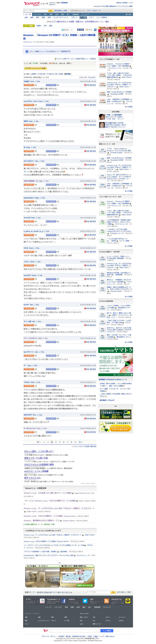The height and width of the screenshot is (644, 156).
Task: Click the footer Y! logo beside search
Action: 45,631
